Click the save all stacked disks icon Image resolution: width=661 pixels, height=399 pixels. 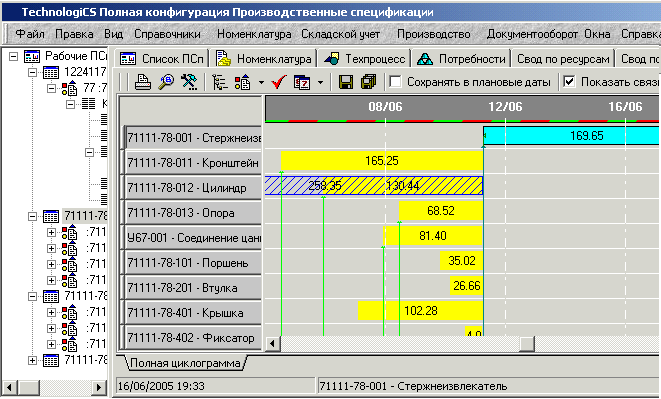coord(368,82)
